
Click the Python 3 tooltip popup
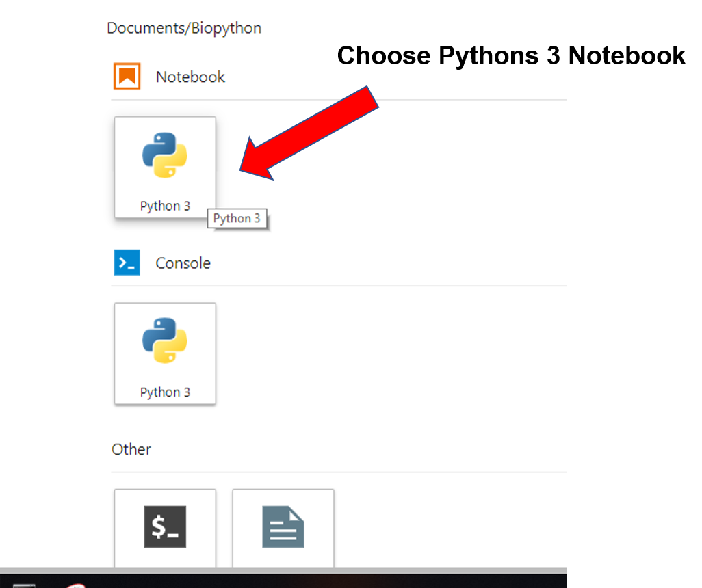[237, 219]
